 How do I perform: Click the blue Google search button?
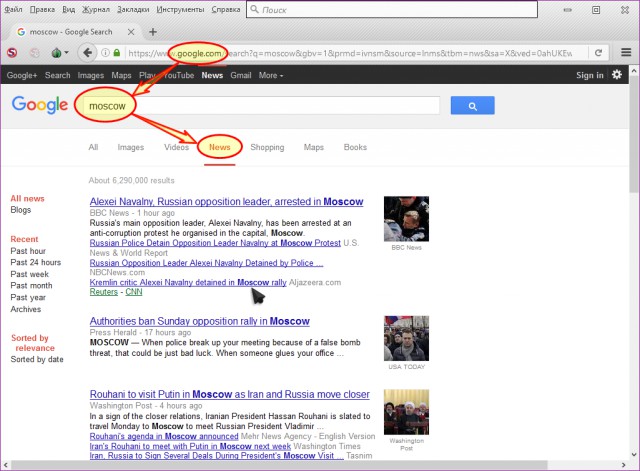point(472,106)
